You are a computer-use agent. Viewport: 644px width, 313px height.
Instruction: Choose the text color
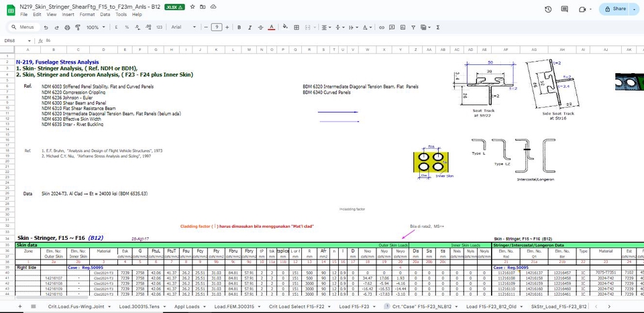271,27
